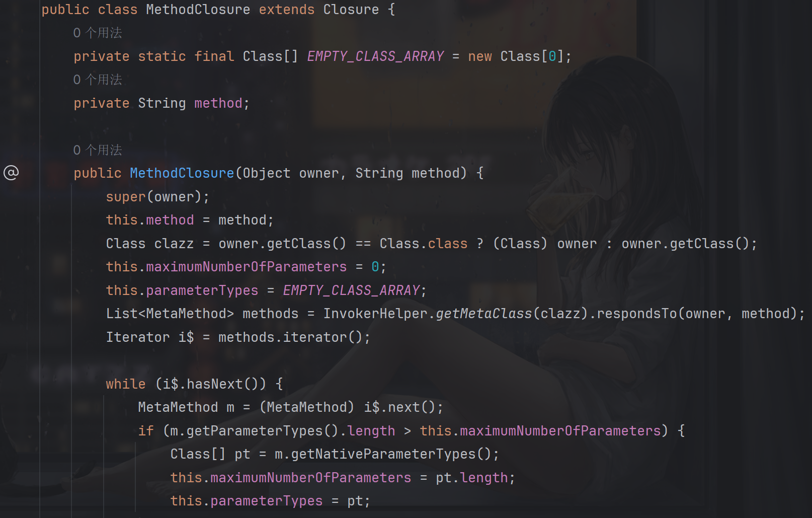Click the Iterator type in i$ declaration
Image resolution: width=812 pixels, height=518 pixels.
[138, 337]
